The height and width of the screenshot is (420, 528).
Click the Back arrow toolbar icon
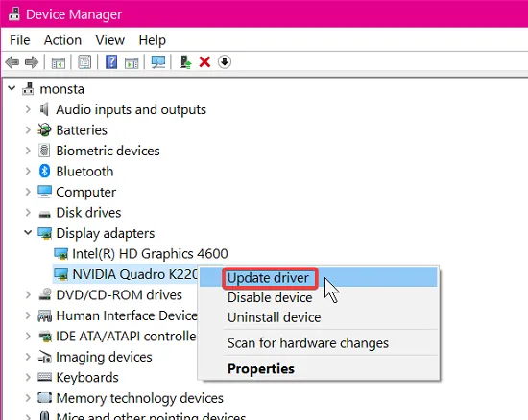point(12,62)
